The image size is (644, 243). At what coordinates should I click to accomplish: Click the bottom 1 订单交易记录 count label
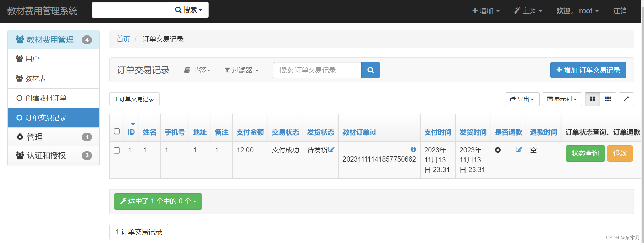tap(139, 232)
